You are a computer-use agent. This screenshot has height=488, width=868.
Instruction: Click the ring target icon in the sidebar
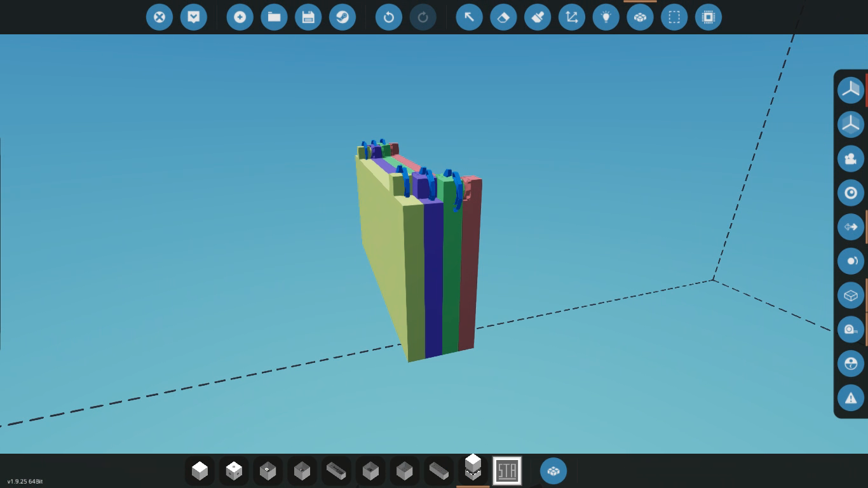851,193
